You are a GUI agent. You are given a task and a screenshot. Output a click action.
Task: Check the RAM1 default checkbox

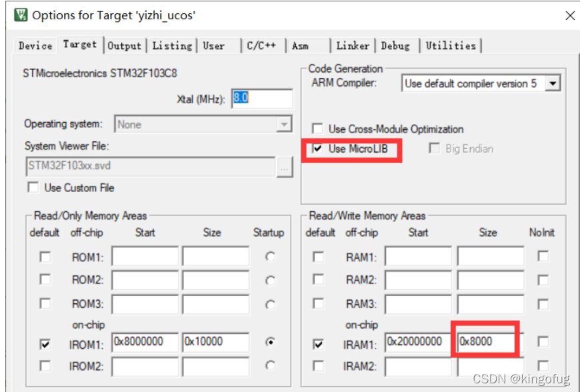tap(318, 257)
